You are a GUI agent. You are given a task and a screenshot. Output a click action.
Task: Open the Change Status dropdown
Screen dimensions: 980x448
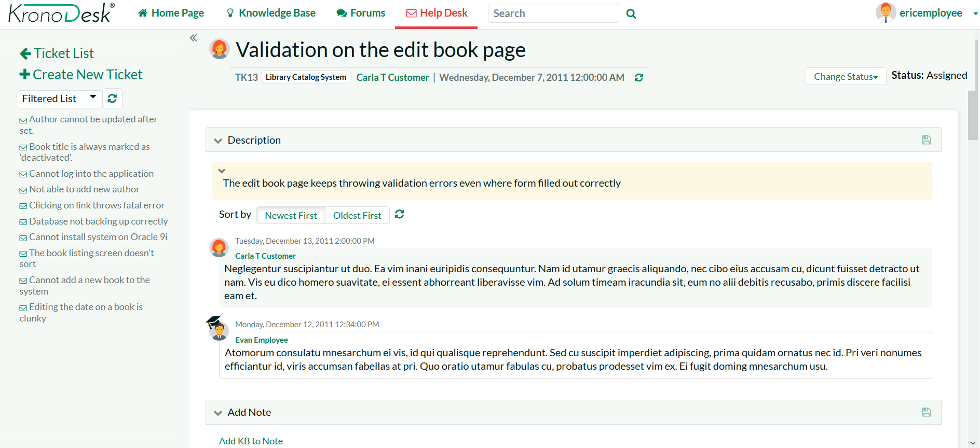(x=845, y=76)
